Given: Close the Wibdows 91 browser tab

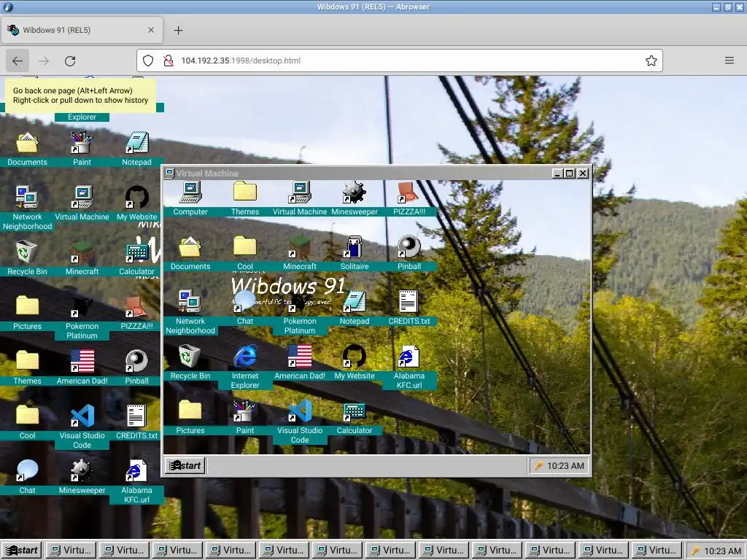Looking at the screenshot, I should (150, 30).
